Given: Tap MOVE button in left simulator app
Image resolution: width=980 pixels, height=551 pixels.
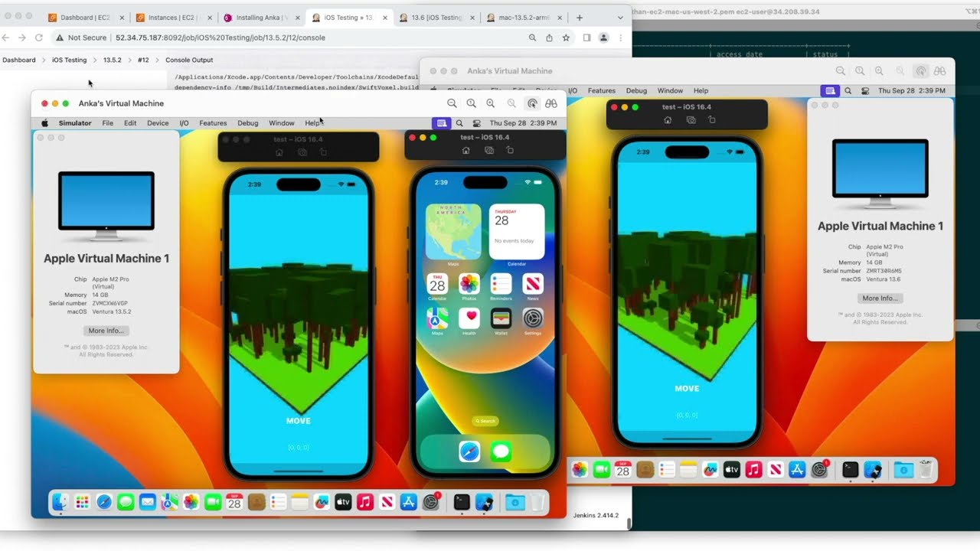Looking at the screenshot, I should pos(299,421).
